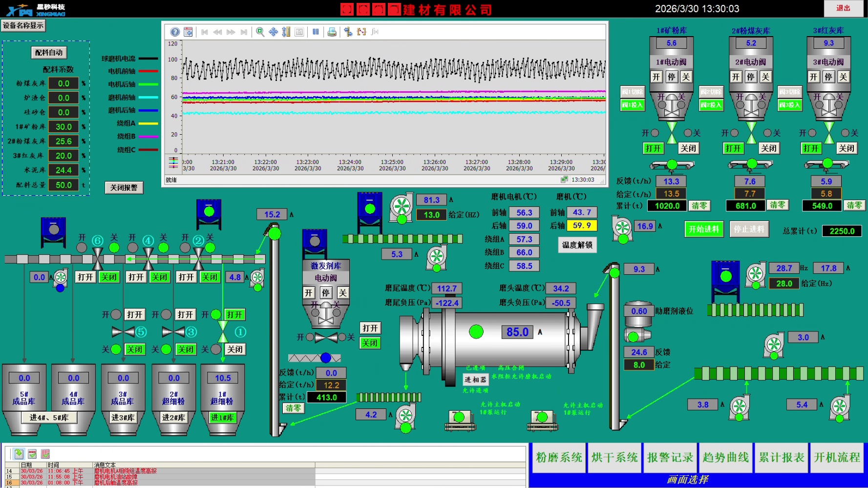Viewport: 868px width, 488px height.
Task: Click the 退出 exit button
Action: tap(843, 8)
